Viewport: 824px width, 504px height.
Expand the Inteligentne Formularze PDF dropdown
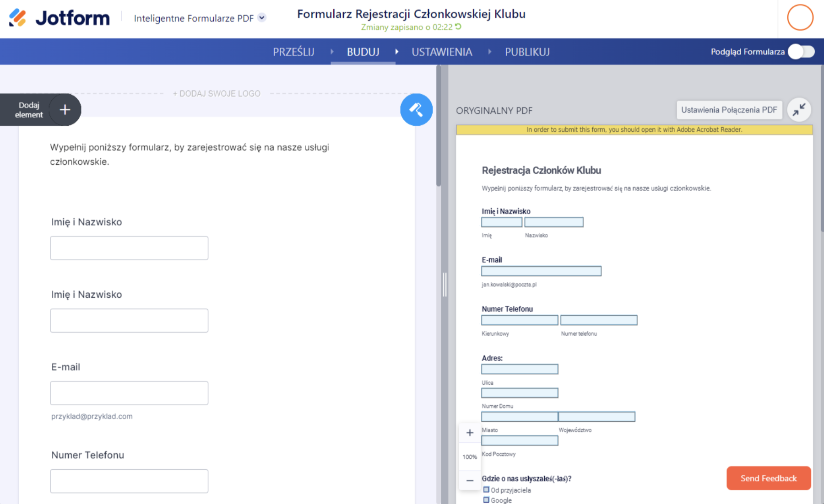click(262, 18)
